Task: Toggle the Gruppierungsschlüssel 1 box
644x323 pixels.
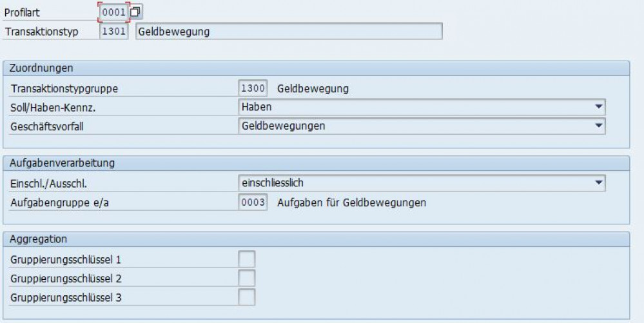Action: click(x=246, y=259)
